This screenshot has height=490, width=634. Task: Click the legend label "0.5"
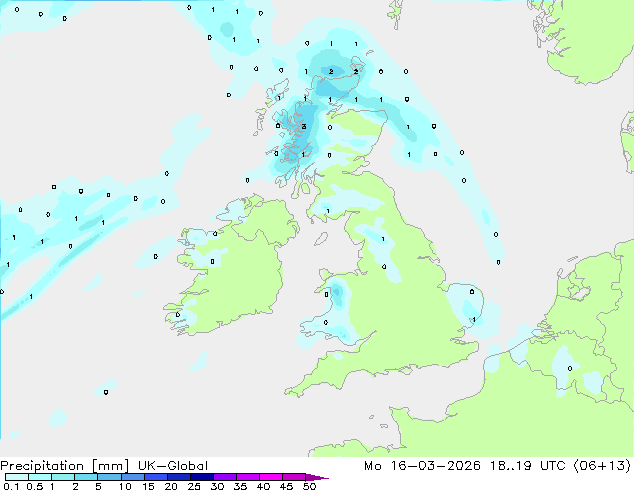point(35,486)
